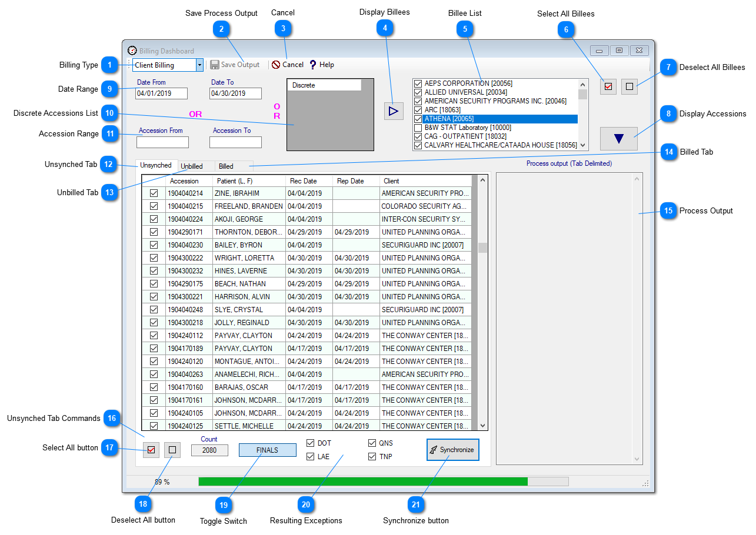Check B&W STAT Laboratory [10000]
The image size is (756, 535).
pyautogui.click(x=417, y=127)
